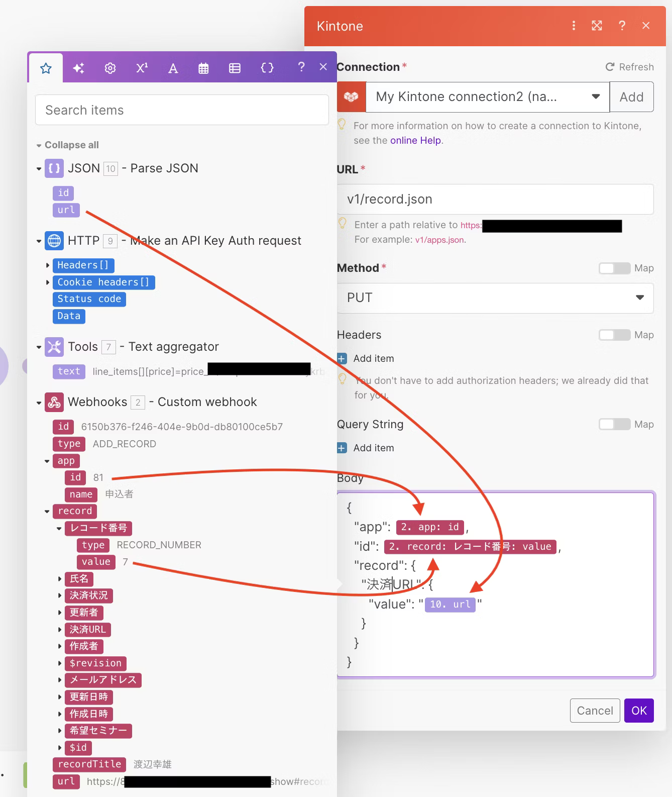672x797 pixels.
Task: Open the Connection dropdown
Action: click(x=488, y=96)
